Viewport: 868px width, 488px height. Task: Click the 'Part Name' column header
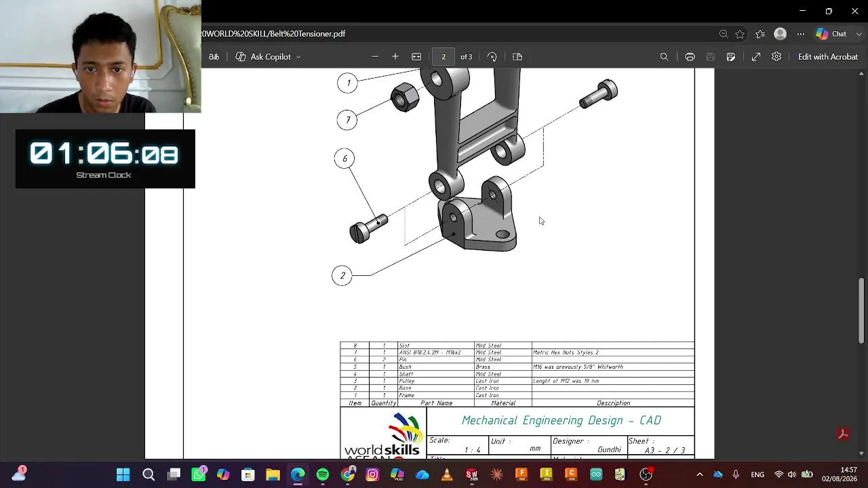tap(436, 403)
